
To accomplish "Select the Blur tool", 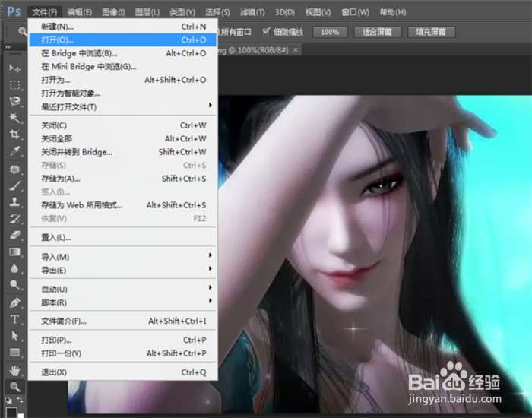I will pyautogui.click(x=14, y=268).
